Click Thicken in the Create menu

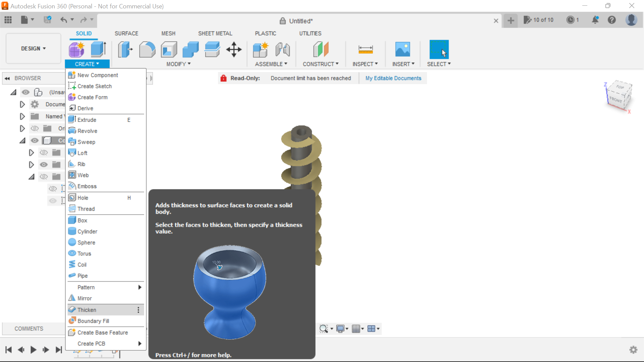click(x=87, y=310)
